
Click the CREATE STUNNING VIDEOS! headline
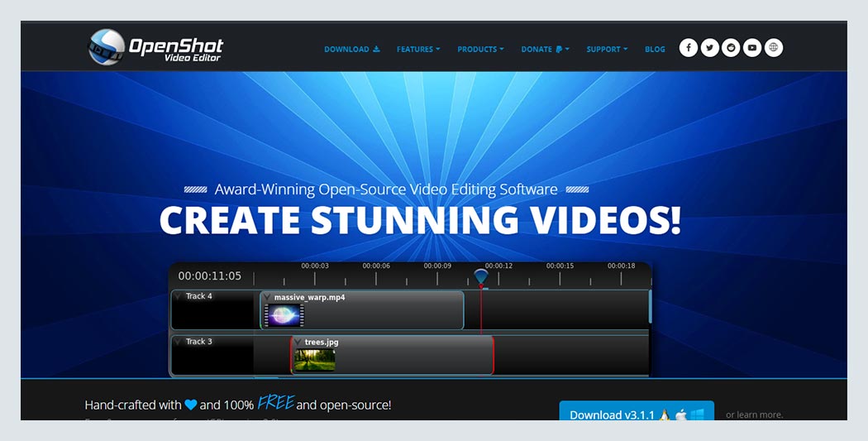(420, 220)
